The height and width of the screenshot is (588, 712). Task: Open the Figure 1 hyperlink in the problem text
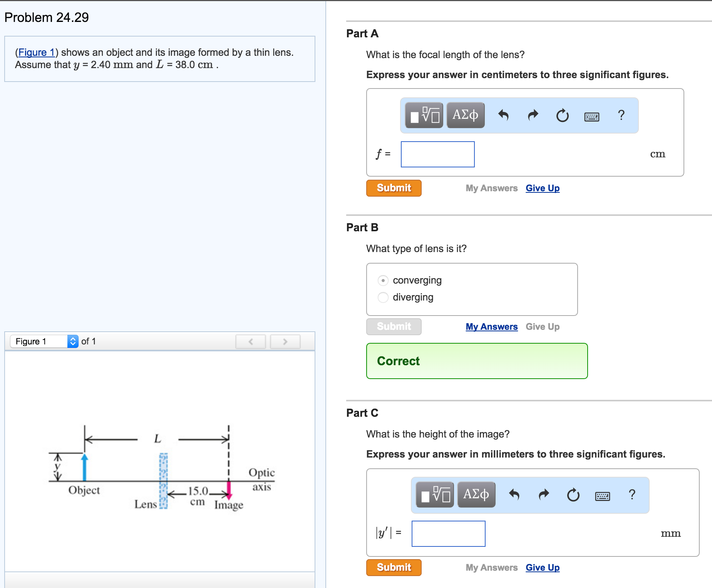click(x=37, y=52)
